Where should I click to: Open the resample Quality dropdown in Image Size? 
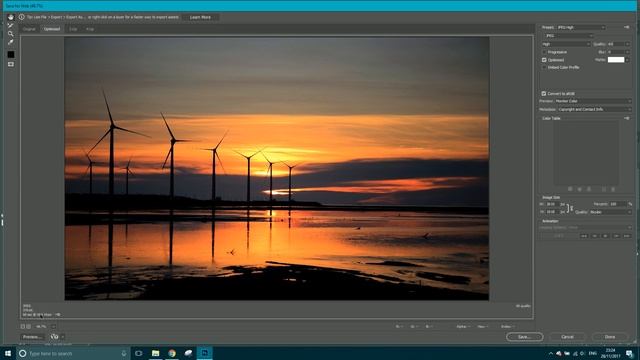tap(610, 212)
